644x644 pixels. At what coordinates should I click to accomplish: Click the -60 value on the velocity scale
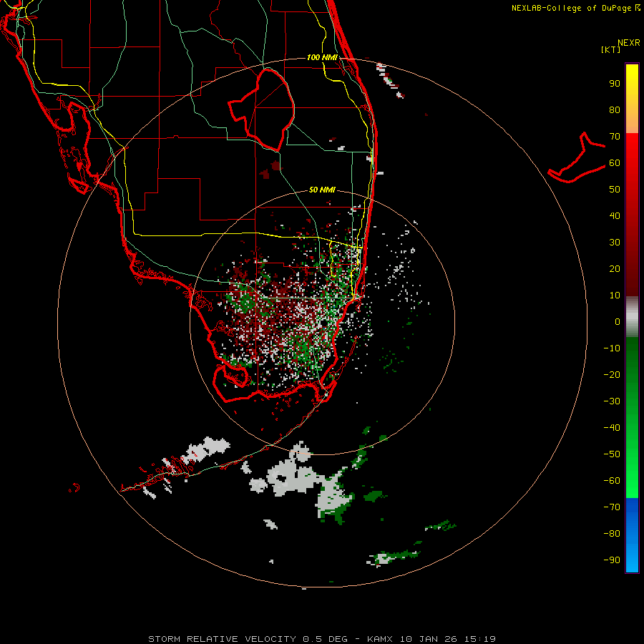coord(612,481)
